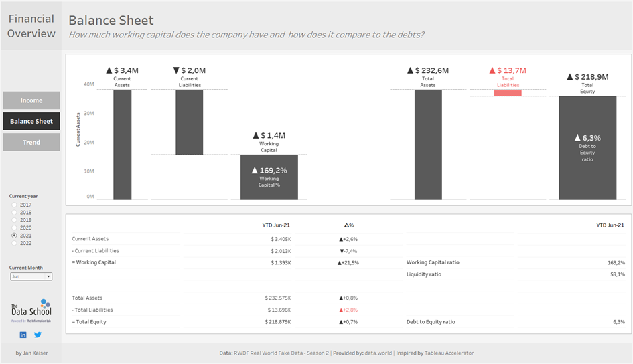The image size is (633, 364).
Task: Click Working Capital $1,4M triangle indicator
Action: click(x=255, y=135)
